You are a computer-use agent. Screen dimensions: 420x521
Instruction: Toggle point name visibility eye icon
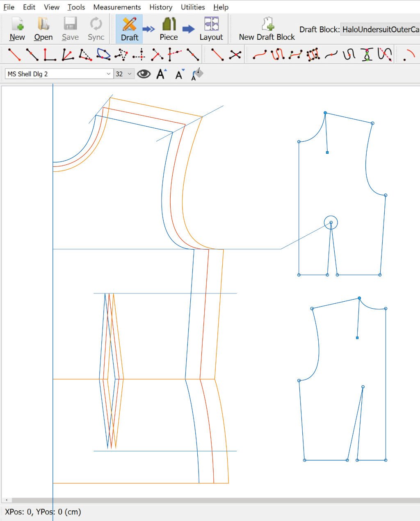[x=144, y=74]
